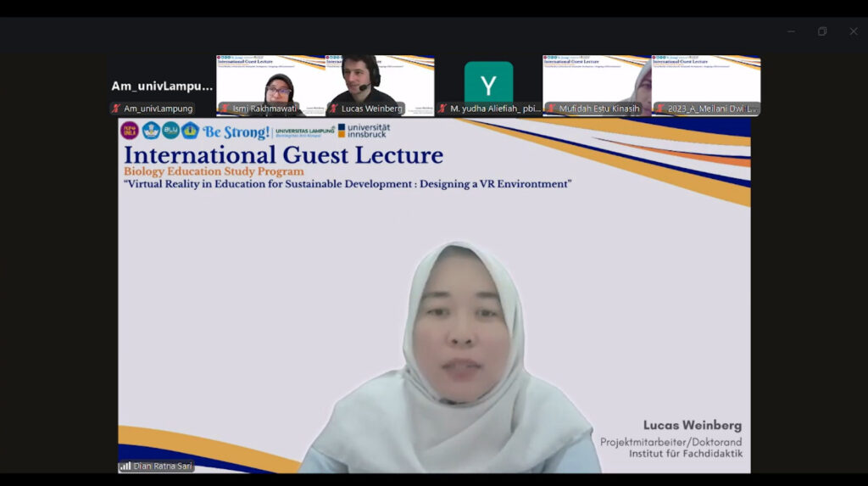Minimize the meeting window
The height and width of the screenshot is (486, 868).
tap(790, 31)
